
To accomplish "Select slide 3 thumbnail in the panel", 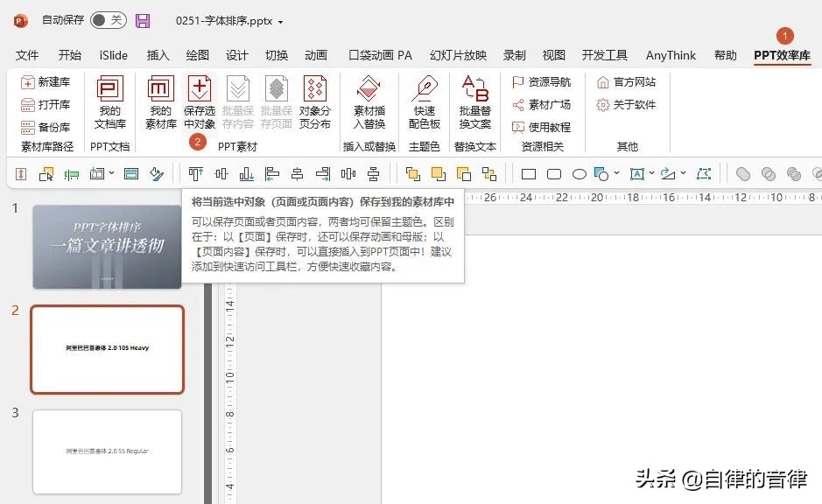I will (107, 451).
